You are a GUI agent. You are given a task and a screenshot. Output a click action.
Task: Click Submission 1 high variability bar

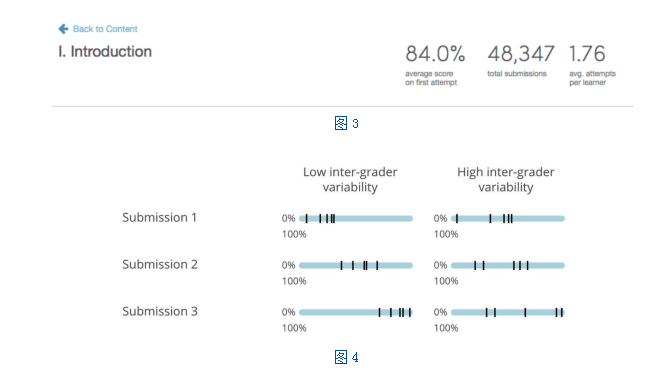point(508,219)
